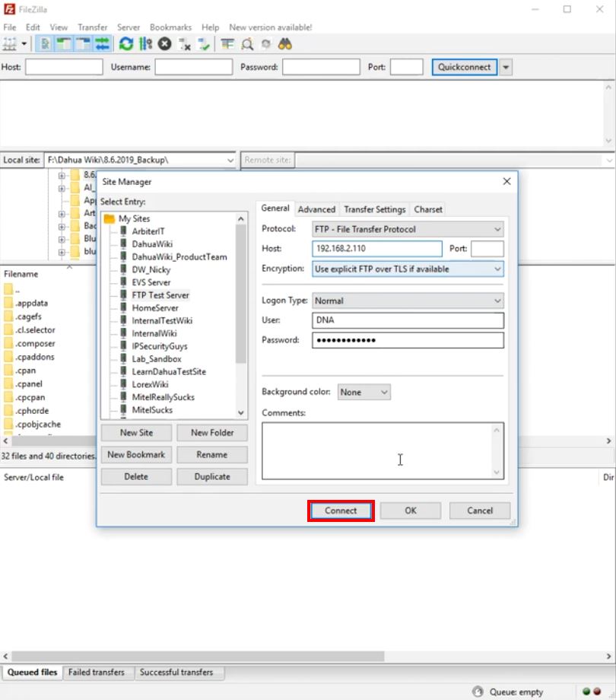Screen dimensions: 616x700
Task: Switch to Successful transfers tab
Action: pyautogui.click(x=176, y=673)
